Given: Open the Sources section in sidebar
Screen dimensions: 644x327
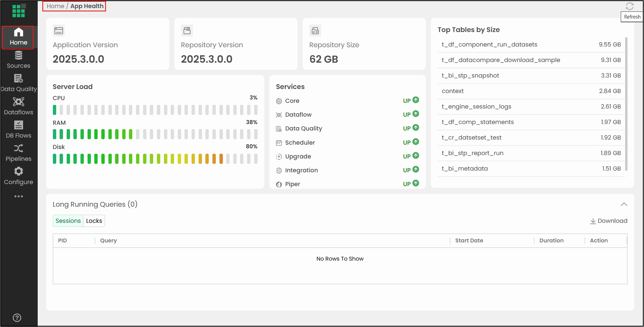Looking at the screenshot, I should pyautogui.click(x=19, y=60).
